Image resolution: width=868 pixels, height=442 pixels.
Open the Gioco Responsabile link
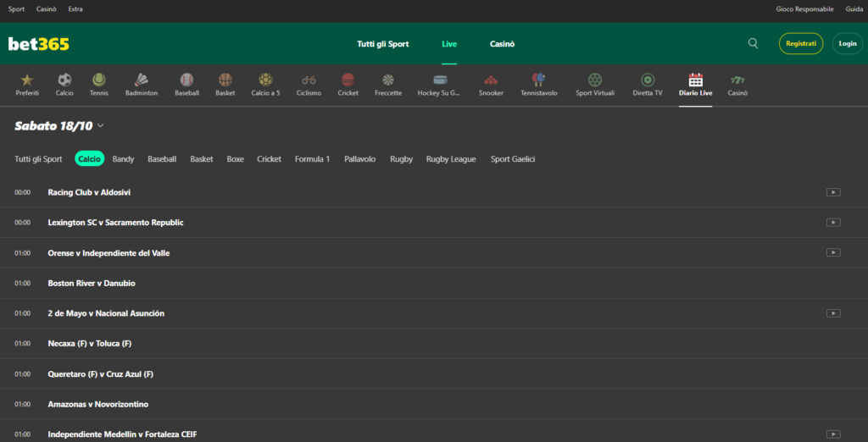(804, 9)
